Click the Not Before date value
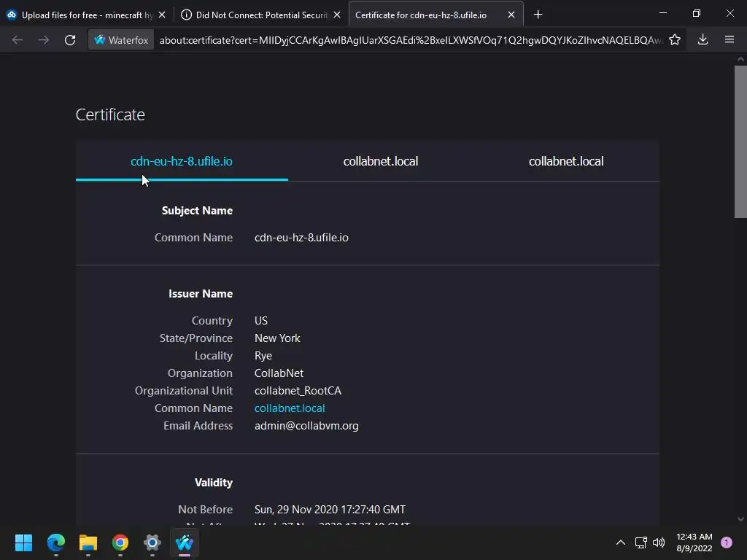Viewport: 747px width, 560px height. click(x=330, y=510)
